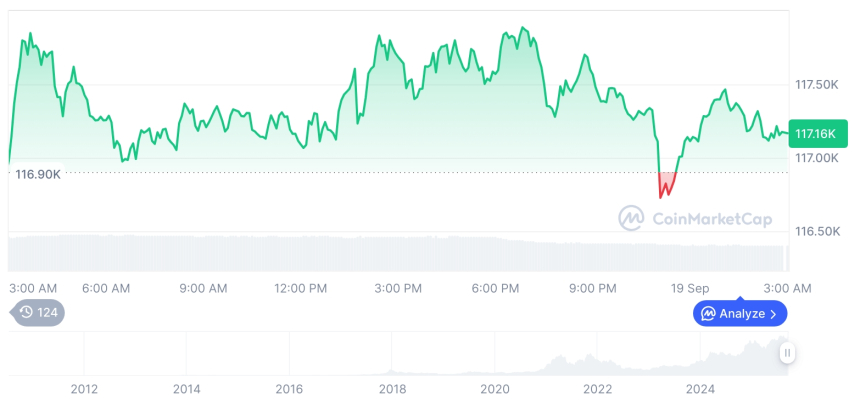The height and width of the screenshot is (401, 860).
Task: Click the 19 Sep date marker
Action: tap(691, 288)
